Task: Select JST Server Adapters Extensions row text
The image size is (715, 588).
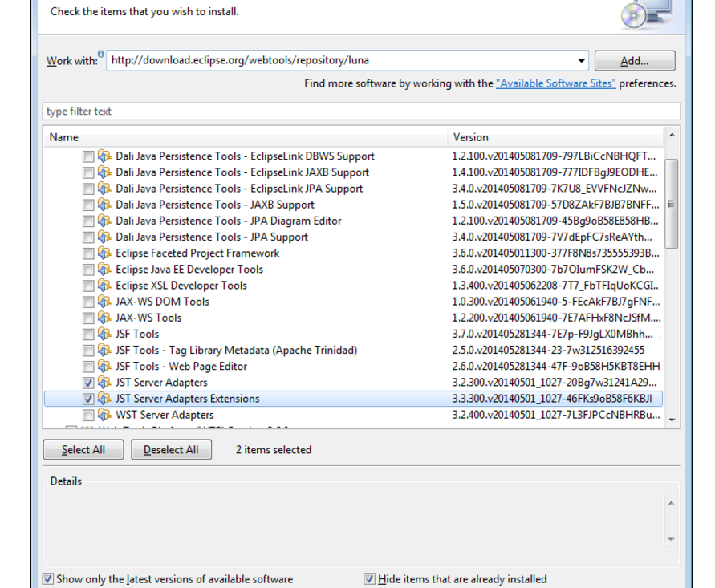Action: tap(188, 399)
